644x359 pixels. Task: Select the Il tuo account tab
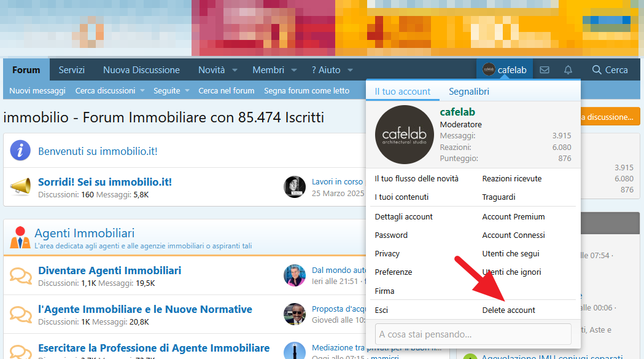[x=403, y=92]
